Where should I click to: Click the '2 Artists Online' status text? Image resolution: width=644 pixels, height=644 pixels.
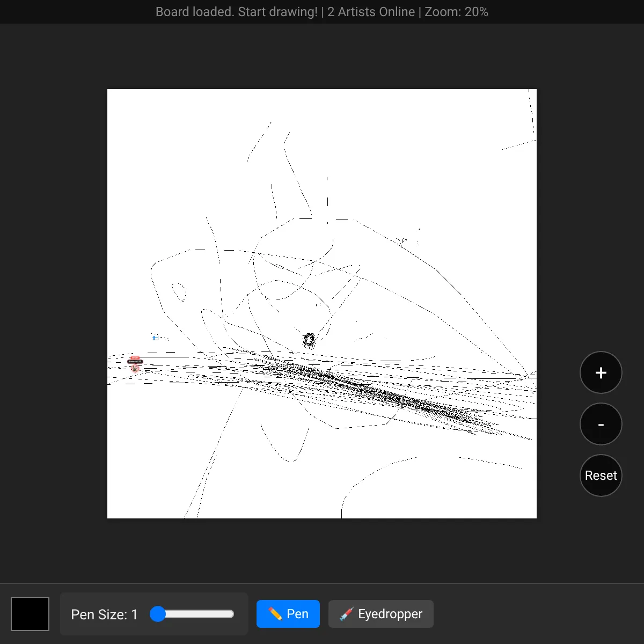[371, 12]
